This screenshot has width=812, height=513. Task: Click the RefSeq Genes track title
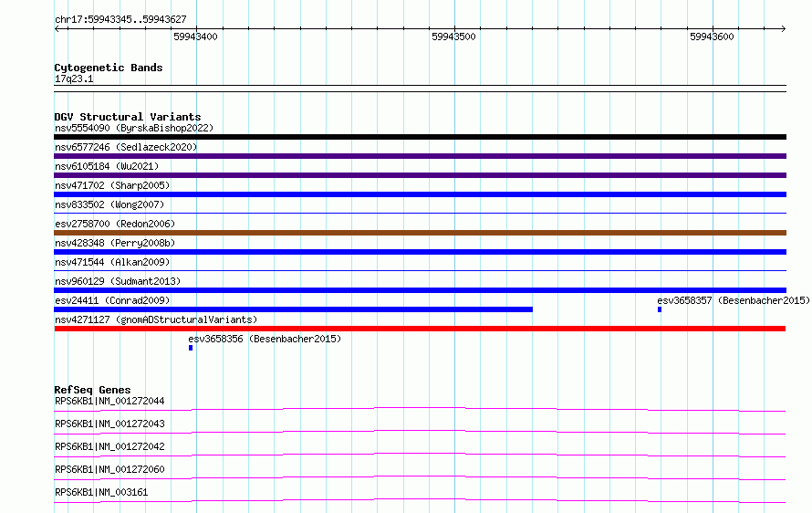pos(92,390)
